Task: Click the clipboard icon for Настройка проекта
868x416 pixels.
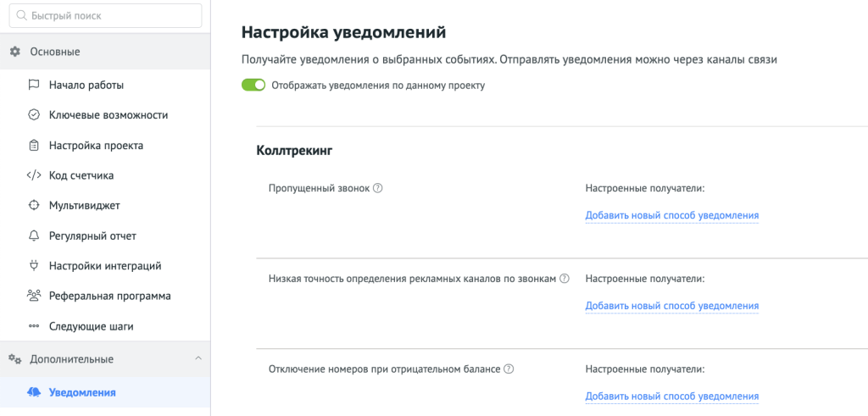Action: [x=34, y=145]
